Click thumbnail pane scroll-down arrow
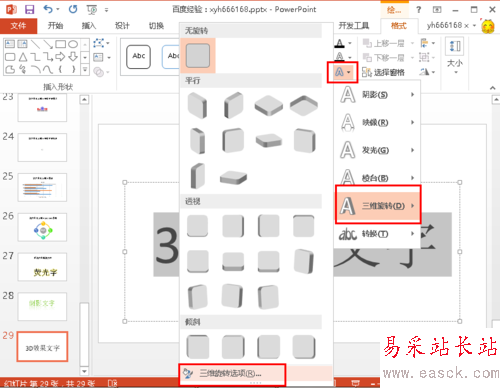This screenshot has width=500, height=388. point(84,371)
